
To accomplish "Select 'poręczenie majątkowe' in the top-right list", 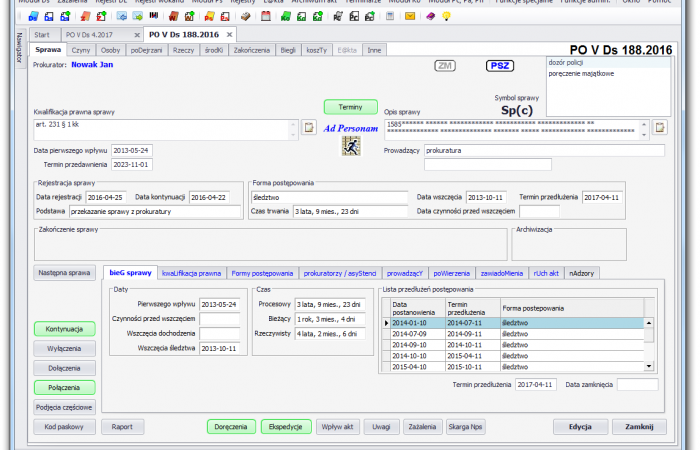I will [x=581, y=74].
